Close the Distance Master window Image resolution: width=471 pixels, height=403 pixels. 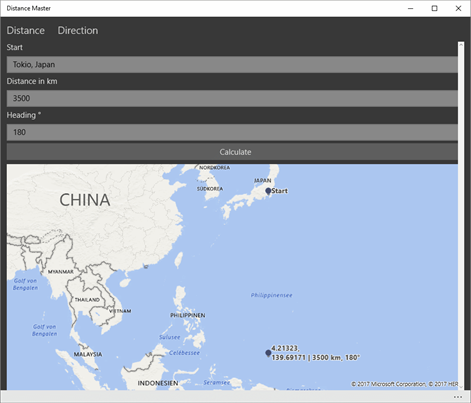458,8
